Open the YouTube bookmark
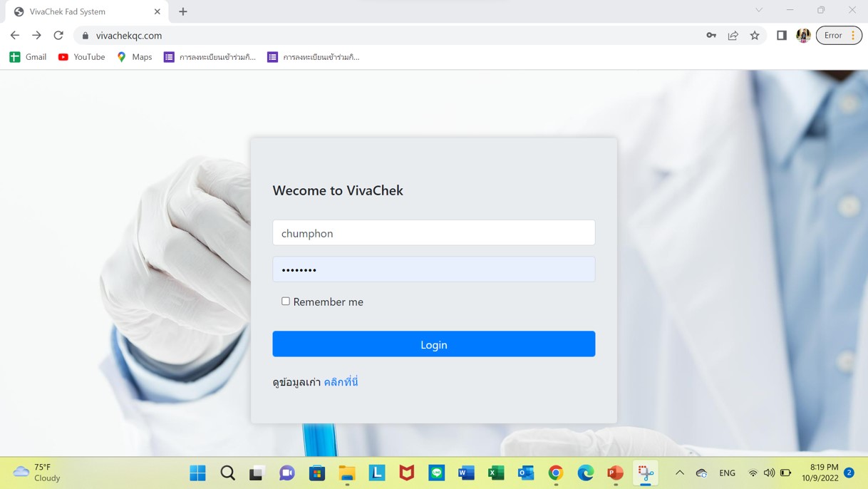Viewport: 868px width, 489px height. [x=81, y=57]
